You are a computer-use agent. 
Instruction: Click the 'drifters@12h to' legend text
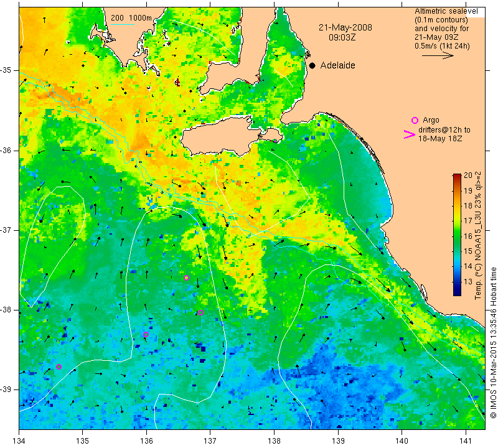point(444,130)
